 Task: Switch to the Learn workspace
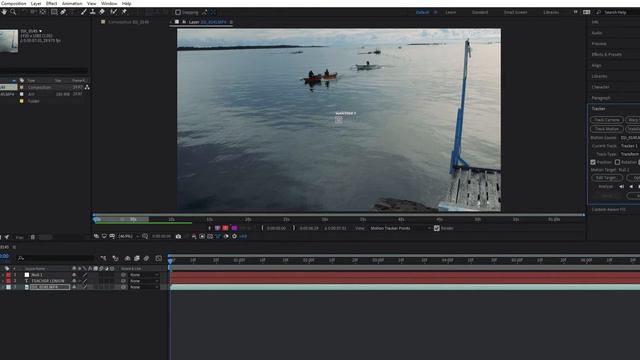pos(451,12)
